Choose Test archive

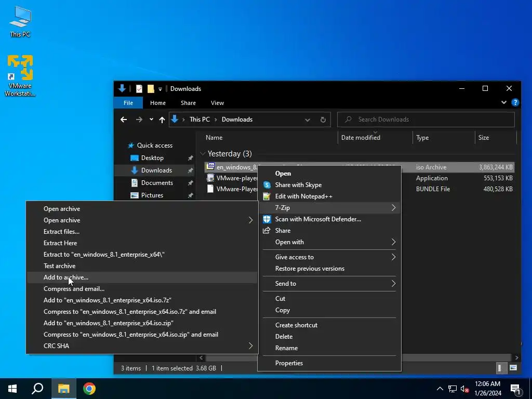pos(142,266)
